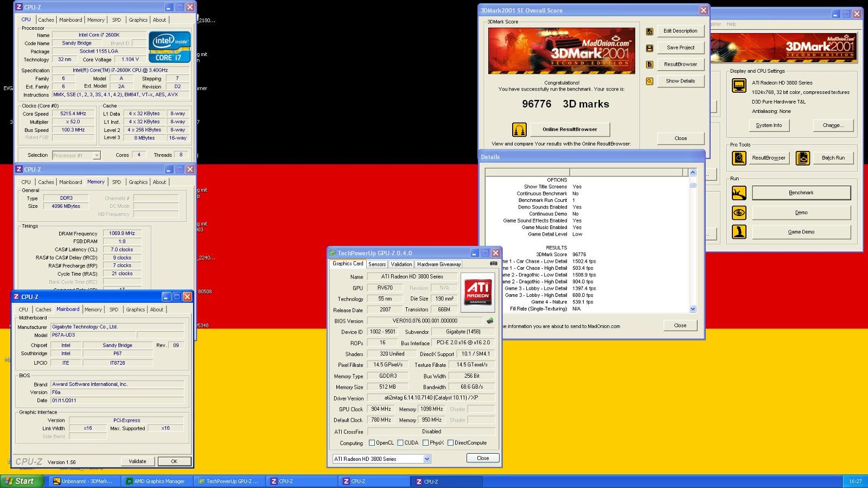Click the 3DMark2001 banner image in score window

(x=561, y=51)
